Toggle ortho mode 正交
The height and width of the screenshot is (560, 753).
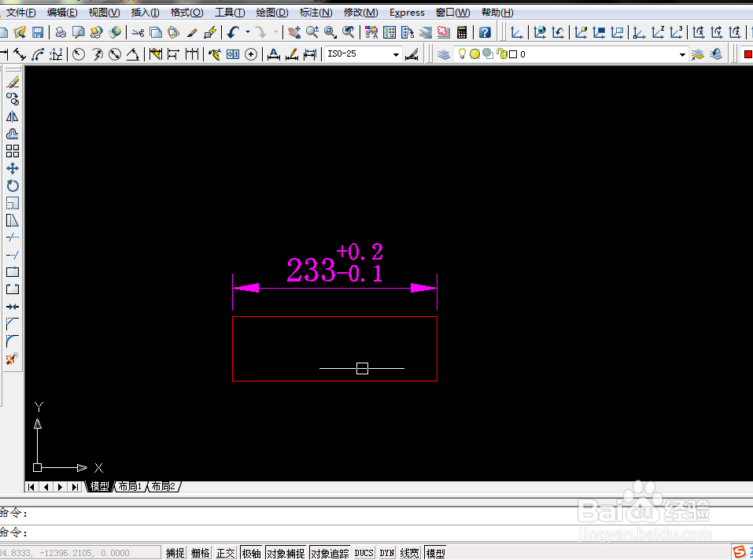pos(225,553)
